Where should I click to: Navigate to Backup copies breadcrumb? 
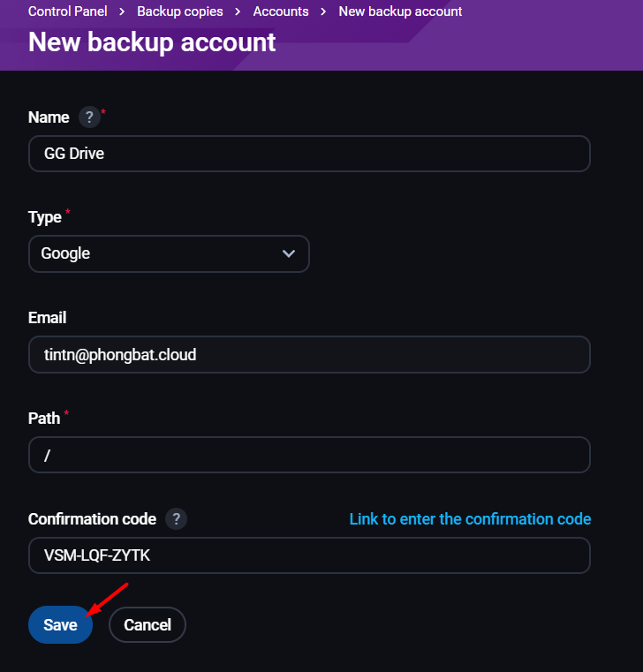pyautogui.click(x=180, y=11)
